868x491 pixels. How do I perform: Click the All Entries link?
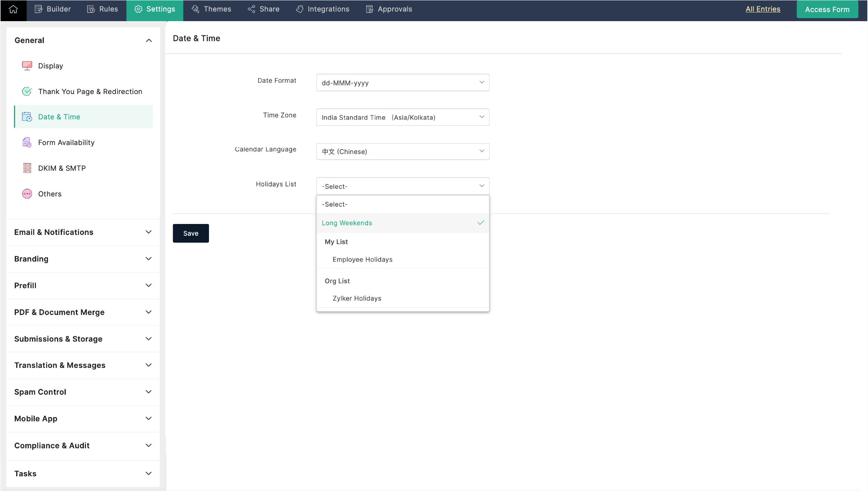coord(763,9)
